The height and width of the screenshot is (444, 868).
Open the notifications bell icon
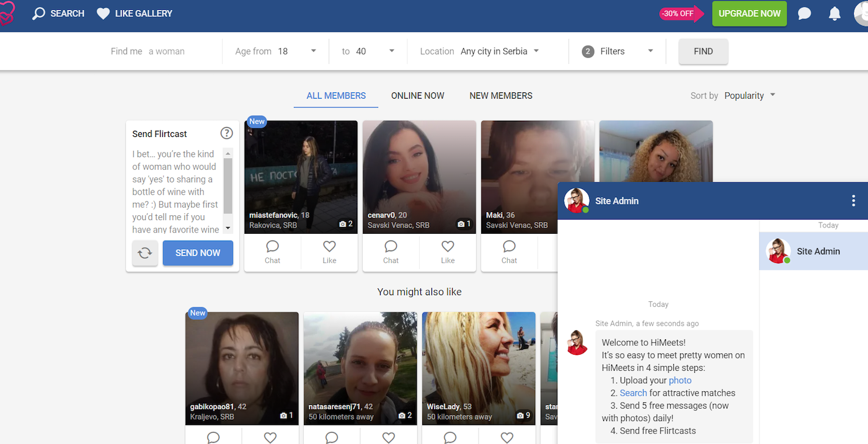pos(835,13)
